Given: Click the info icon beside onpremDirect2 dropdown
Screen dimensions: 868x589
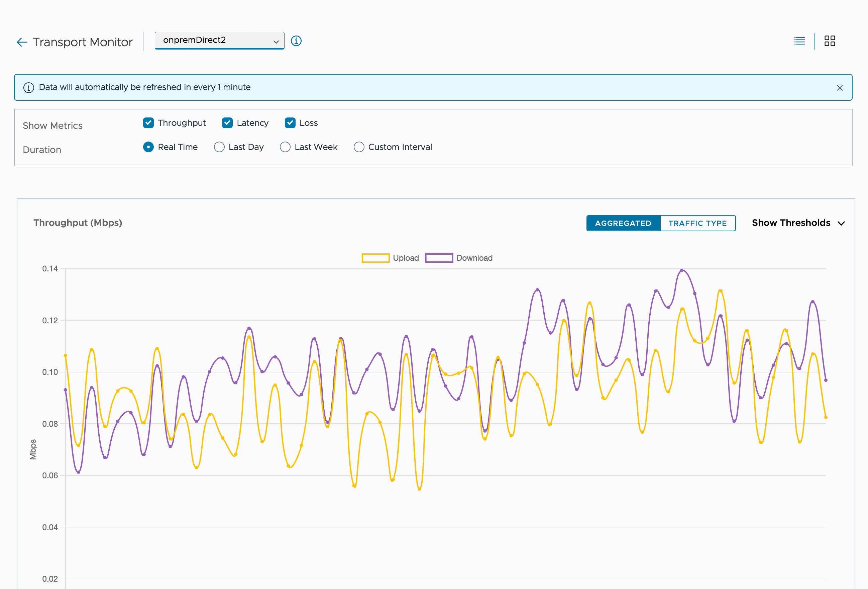Looking at the screenshot, I should [296, 41].
